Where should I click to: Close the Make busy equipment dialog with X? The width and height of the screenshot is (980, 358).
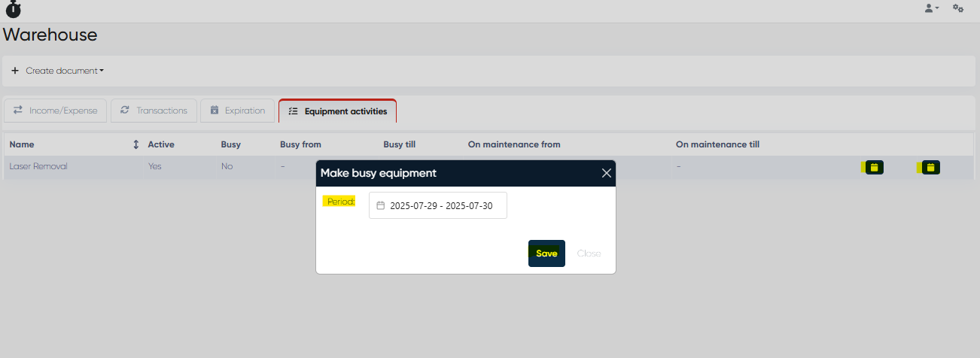tap(606, 173)
